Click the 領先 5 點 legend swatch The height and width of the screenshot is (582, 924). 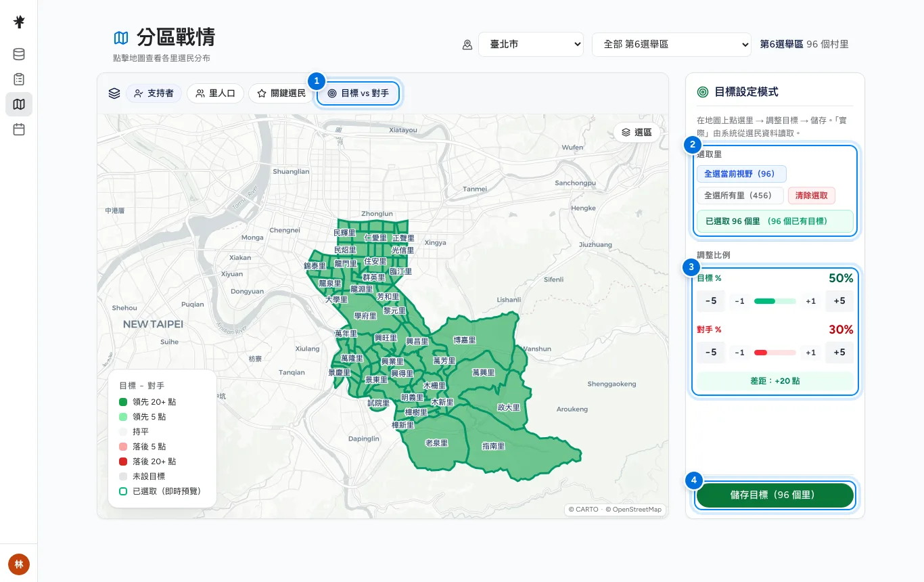[x=123, y=417]
